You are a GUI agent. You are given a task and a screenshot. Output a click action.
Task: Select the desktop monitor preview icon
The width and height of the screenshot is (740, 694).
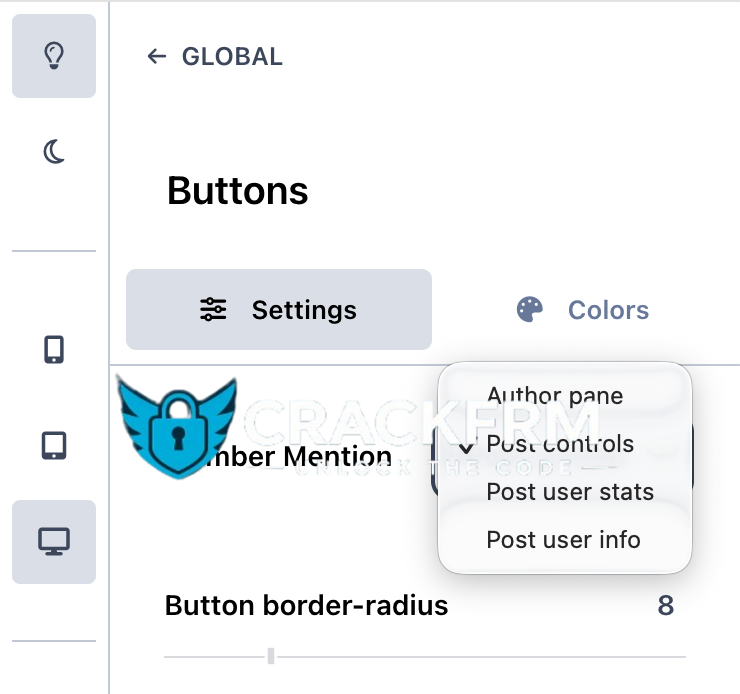coord(54,541)
